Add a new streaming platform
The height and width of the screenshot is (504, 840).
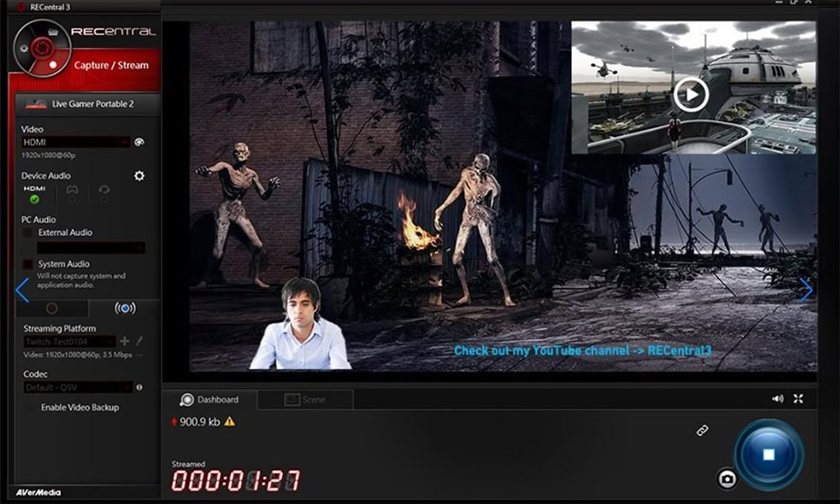point(124,341)
